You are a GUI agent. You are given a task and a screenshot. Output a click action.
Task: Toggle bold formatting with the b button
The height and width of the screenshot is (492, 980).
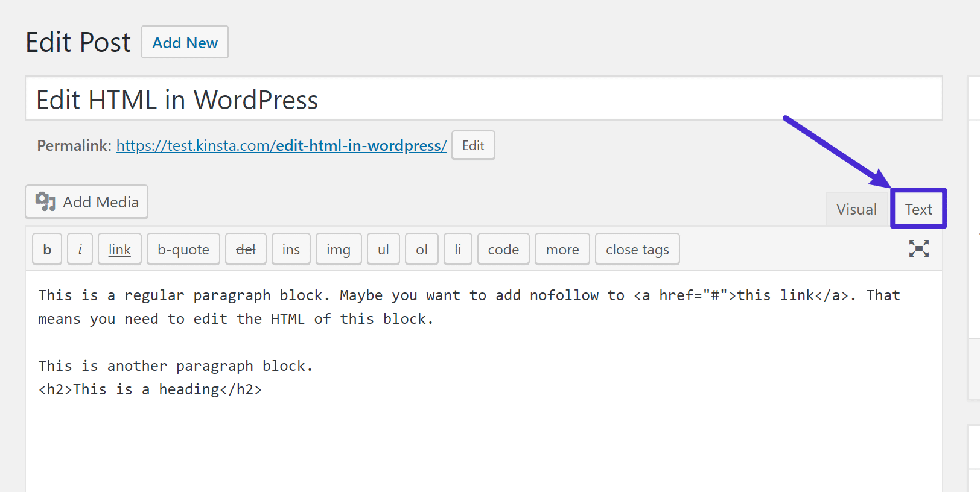click(46, 248)
